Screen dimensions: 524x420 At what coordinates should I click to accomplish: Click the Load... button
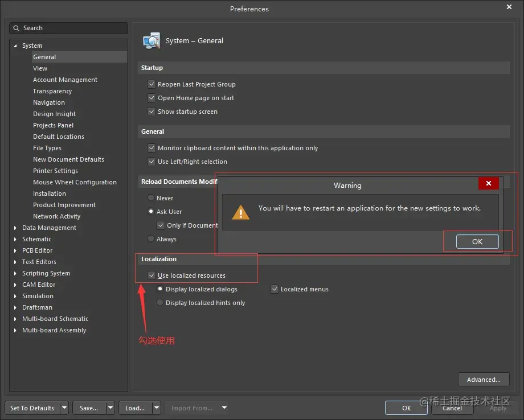pos(136,407)
